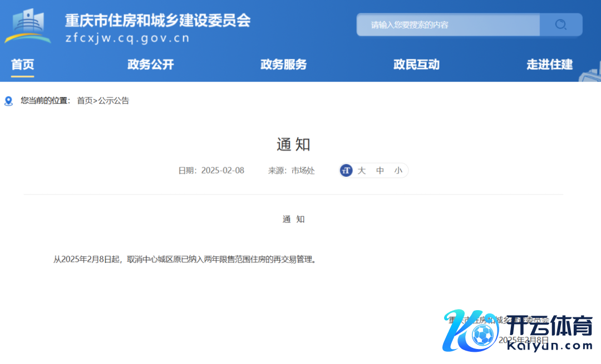Click the zfcxjw.cq.gov.cn address text
Screen dimensions: 601x364
127,38
